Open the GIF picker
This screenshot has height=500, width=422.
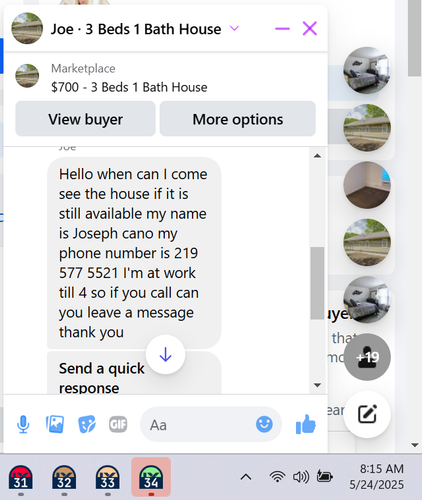[x=118, y=424]
